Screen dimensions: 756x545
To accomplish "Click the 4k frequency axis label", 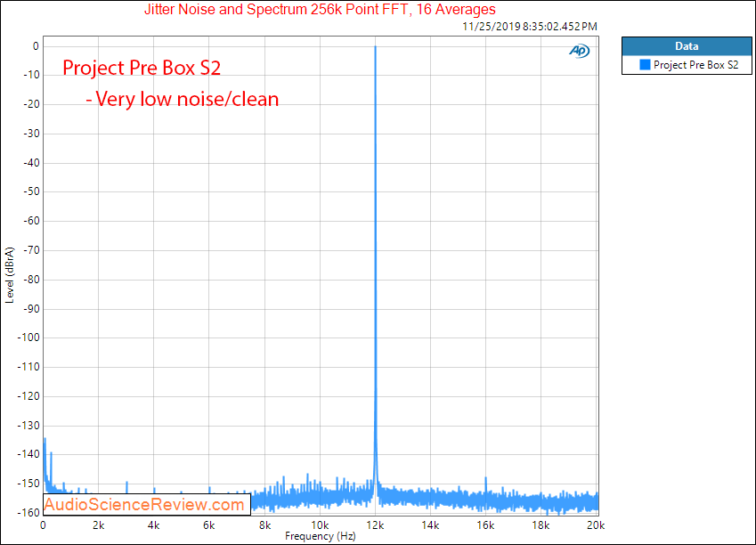I will (154, 525).
